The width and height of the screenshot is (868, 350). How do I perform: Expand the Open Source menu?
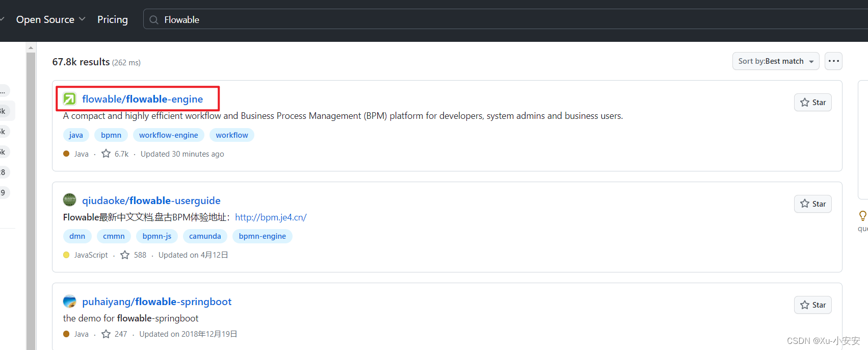[50, 19]
